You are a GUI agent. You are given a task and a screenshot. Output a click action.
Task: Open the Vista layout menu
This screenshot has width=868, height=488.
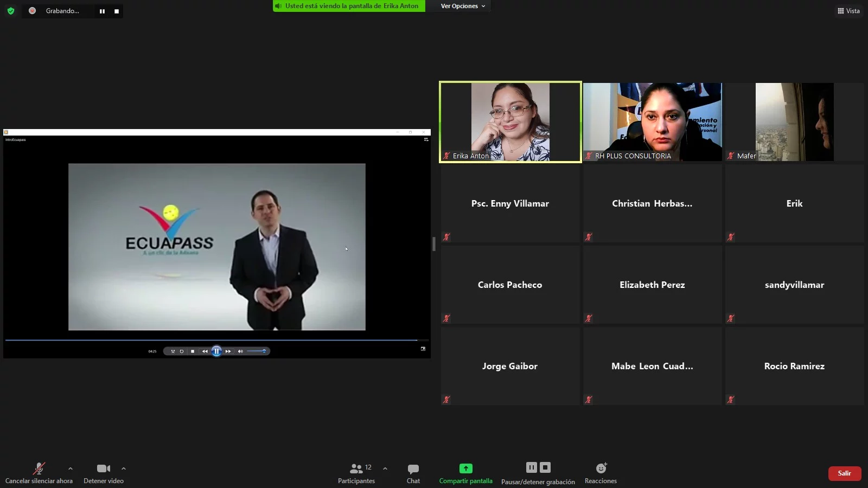848,11
